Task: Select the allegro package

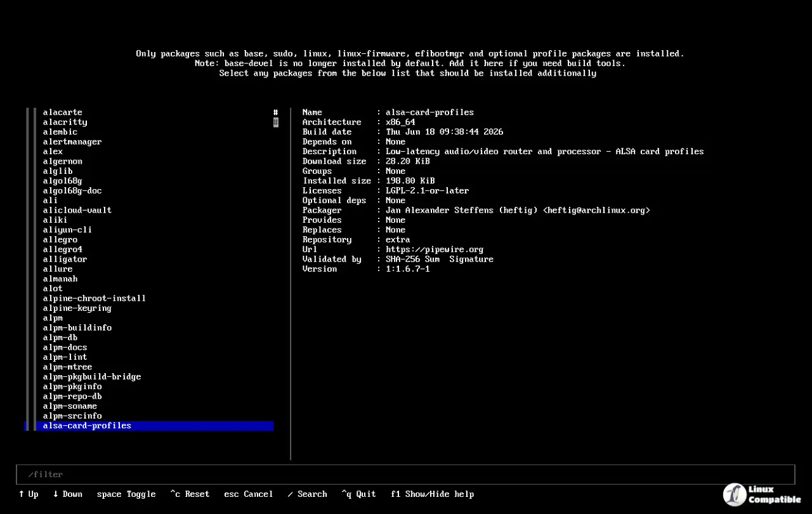Action: coord(60,240)
